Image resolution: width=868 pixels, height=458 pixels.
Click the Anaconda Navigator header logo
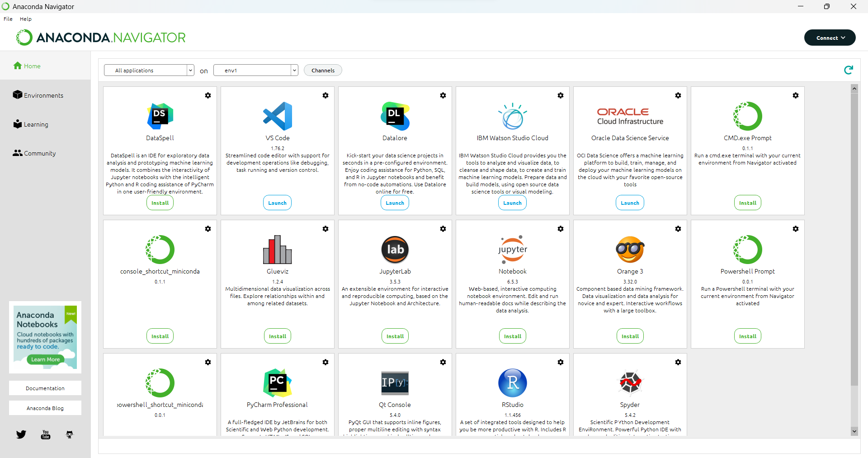pyautogui.click(x=101, y=38)
